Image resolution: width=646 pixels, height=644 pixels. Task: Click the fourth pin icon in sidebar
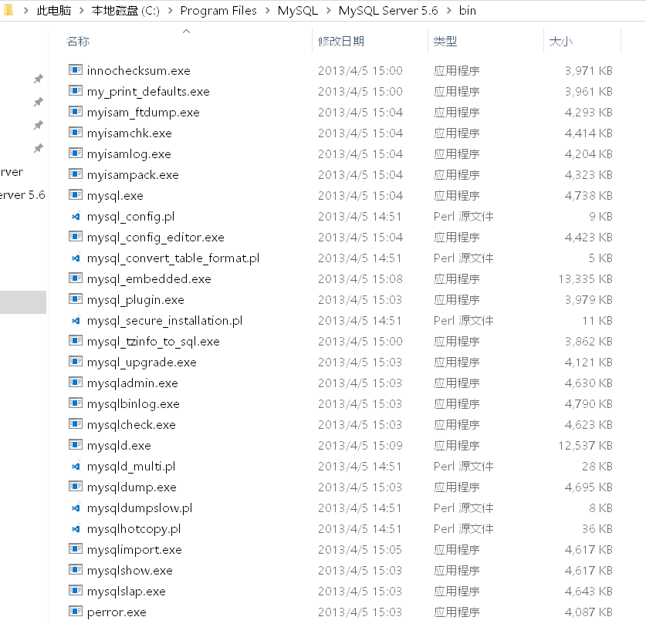[x=39, y=147]
